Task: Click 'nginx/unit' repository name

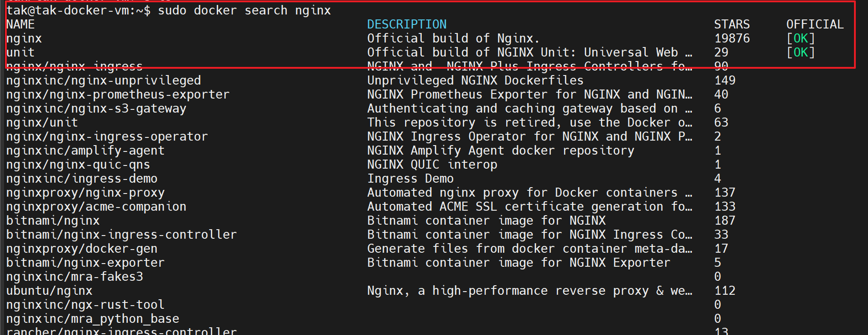Action: pos(42,123)
